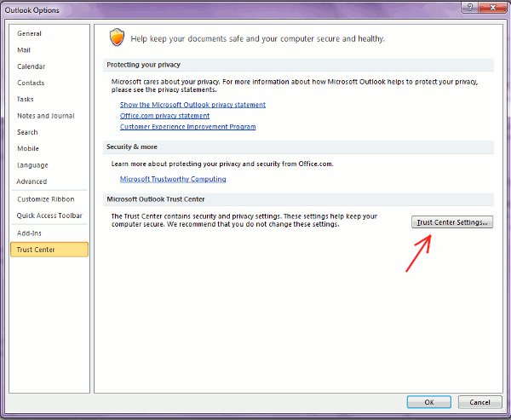Click the Trust Center shield icon

coord(117,37)
